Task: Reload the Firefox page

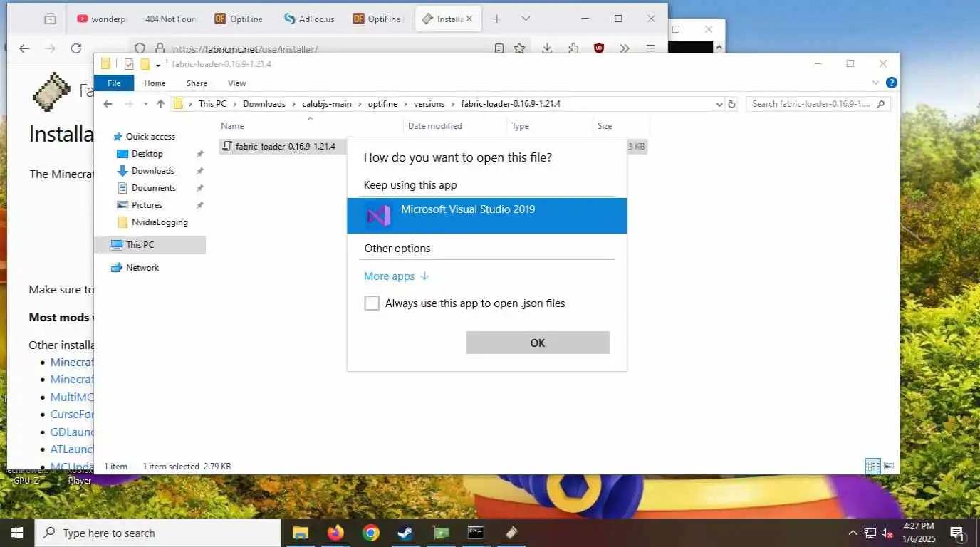Action: tap(76, 48)
